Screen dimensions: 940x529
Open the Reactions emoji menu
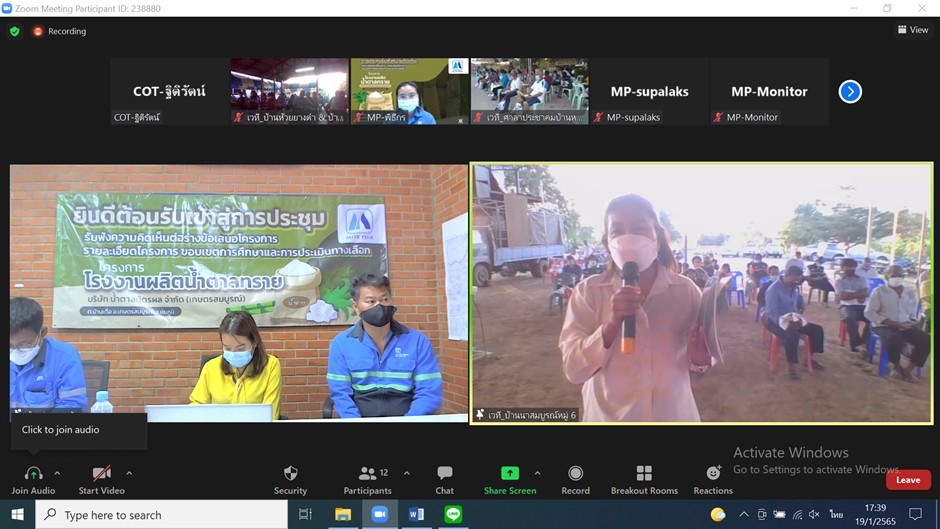tap(713, 478)
